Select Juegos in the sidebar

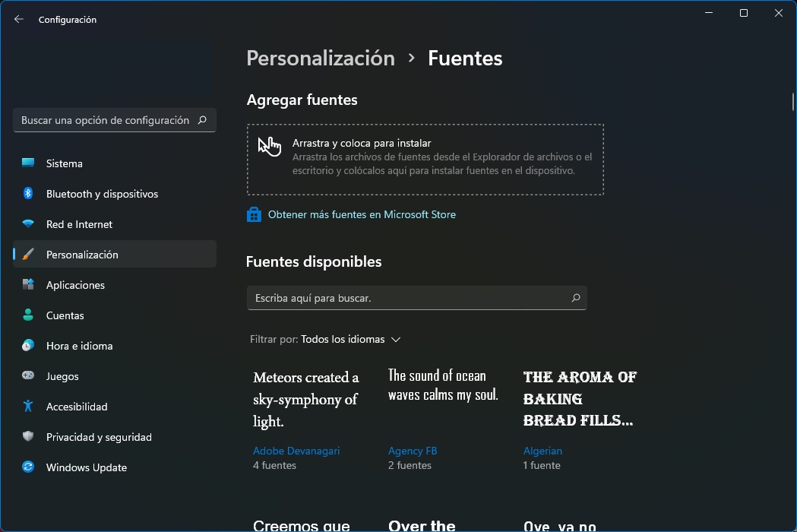(64, 376)
